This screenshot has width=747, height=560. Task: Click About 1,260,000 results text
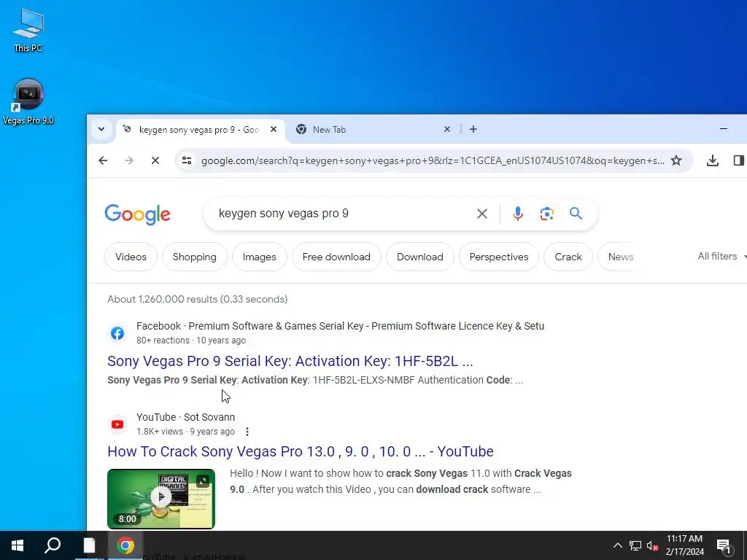(x=197, y=299)
